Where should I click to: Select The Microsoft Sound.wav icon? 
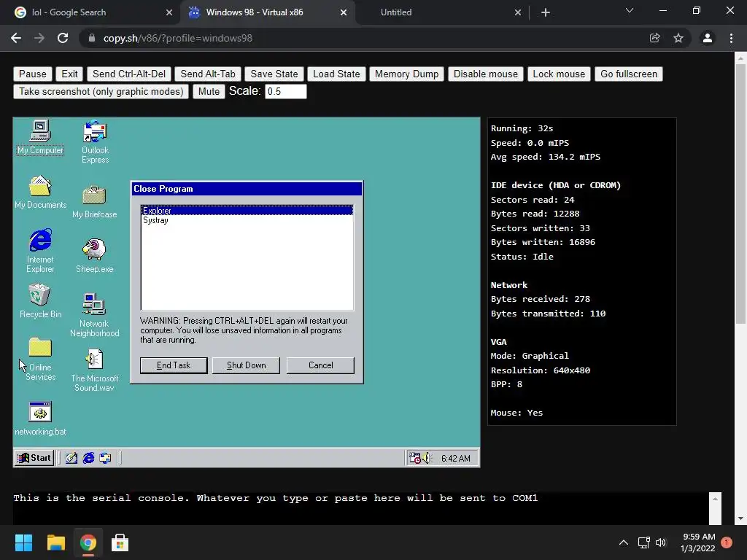coord(94,370)
